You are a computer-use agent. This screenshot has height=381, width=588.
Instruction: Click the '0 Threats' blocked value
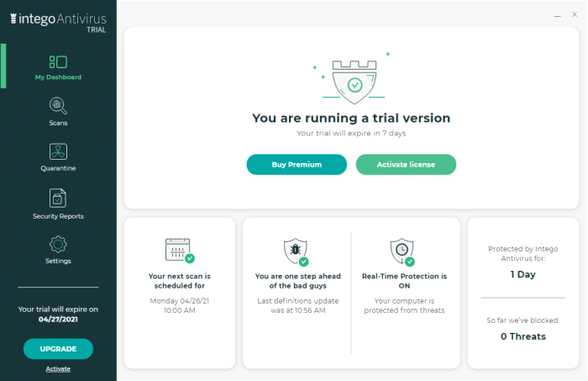click(523, 336)
